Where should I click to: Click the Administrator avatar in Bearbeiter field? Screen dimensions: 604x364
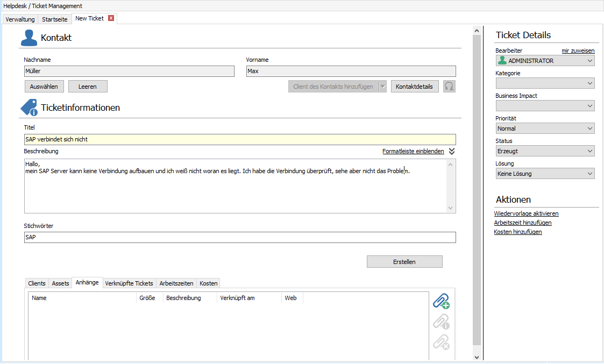pyautogui.click(x=501, y=60)
